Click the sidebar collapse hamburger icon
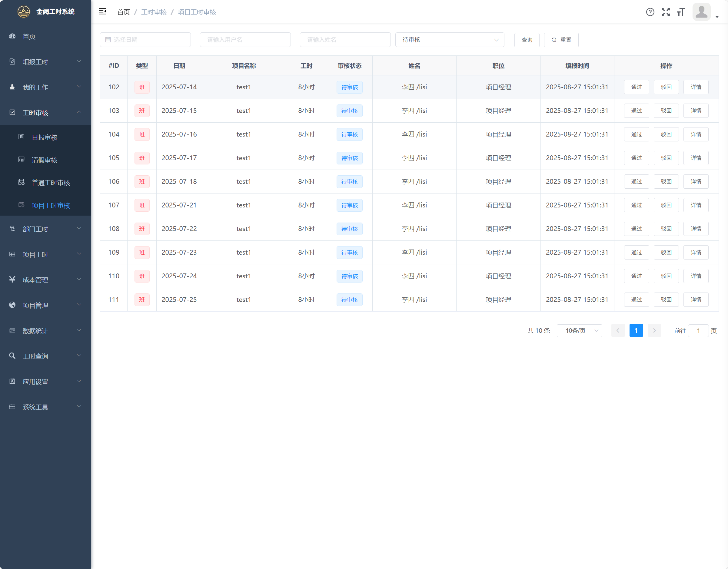 pos(102,12)
